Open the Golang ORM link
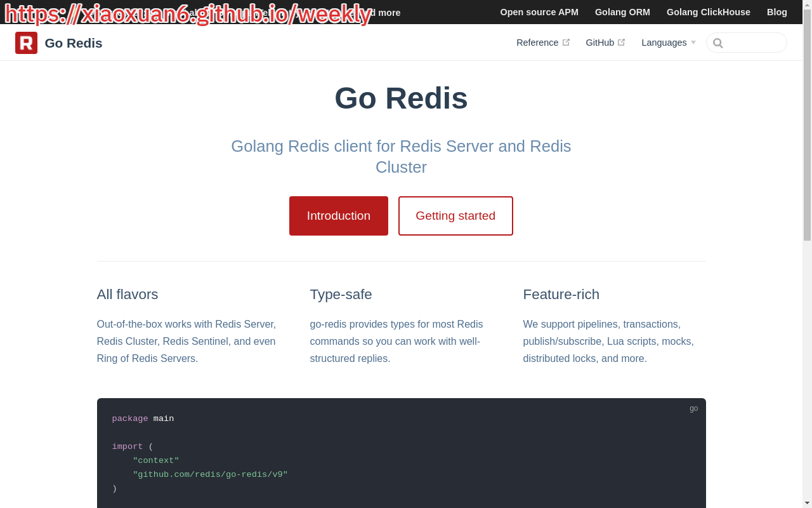The height and width of the screenshot is (508, 812). coord(622,12)
